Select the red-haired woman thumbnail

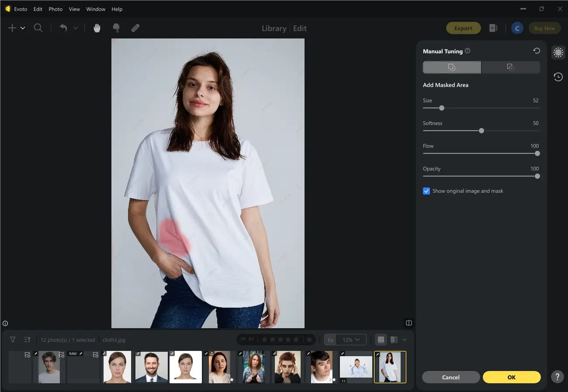(287, 367)
